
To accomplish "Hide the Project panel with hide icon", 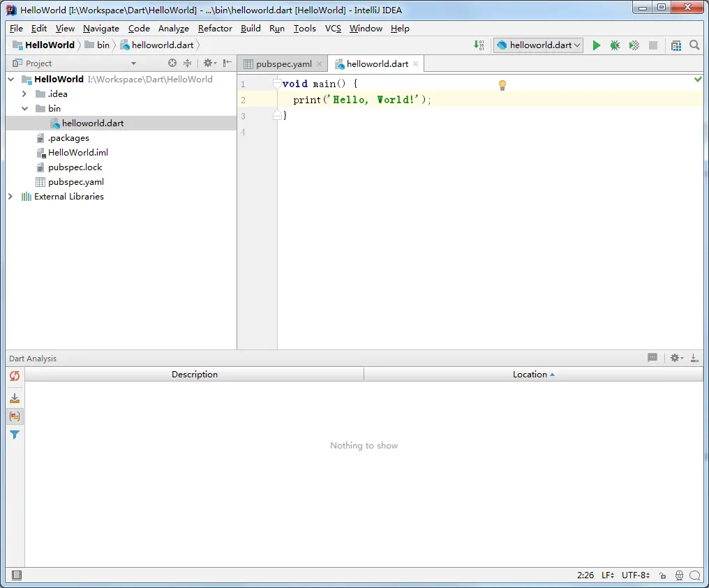I will (x=227, y=63).
